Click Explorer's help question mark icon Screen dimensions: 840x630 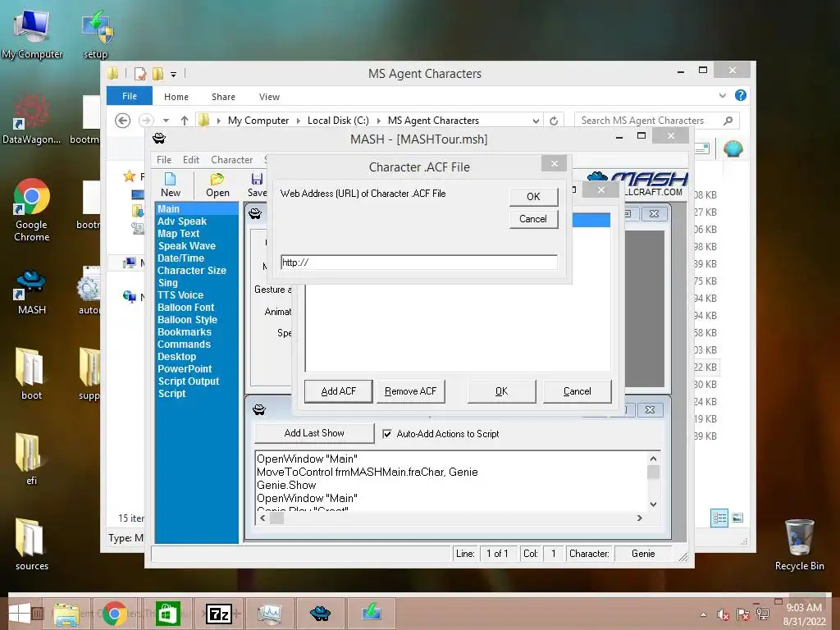pos(741,95)
